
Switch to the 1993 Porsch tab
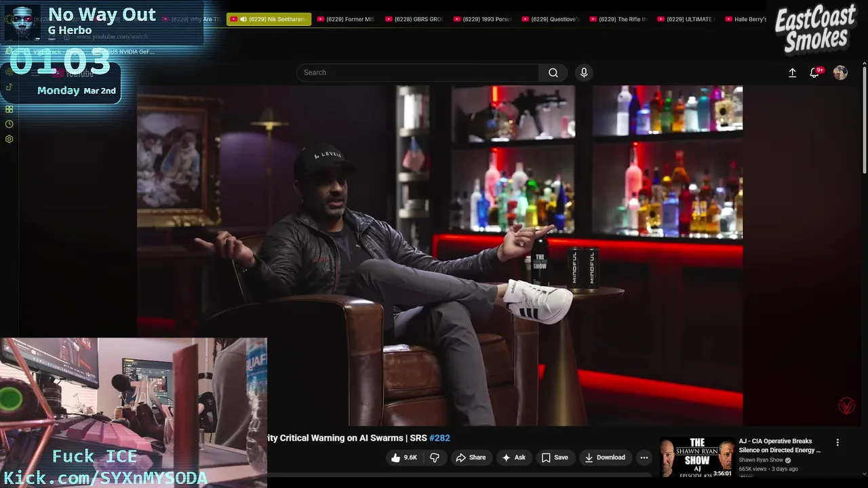tap(482, 19)
